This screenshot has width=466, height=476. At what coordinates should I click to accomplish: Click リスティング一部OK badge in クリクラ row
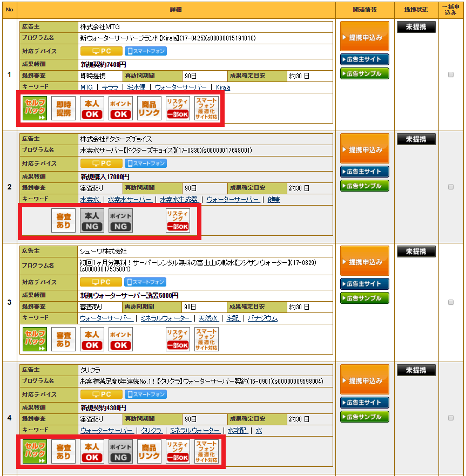click(x=178, y=451)
